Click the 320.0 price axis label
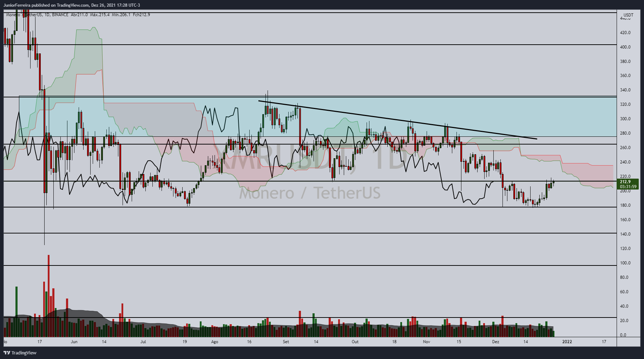The height and width of the screenshot is (359, 644). tap(625, 104)
